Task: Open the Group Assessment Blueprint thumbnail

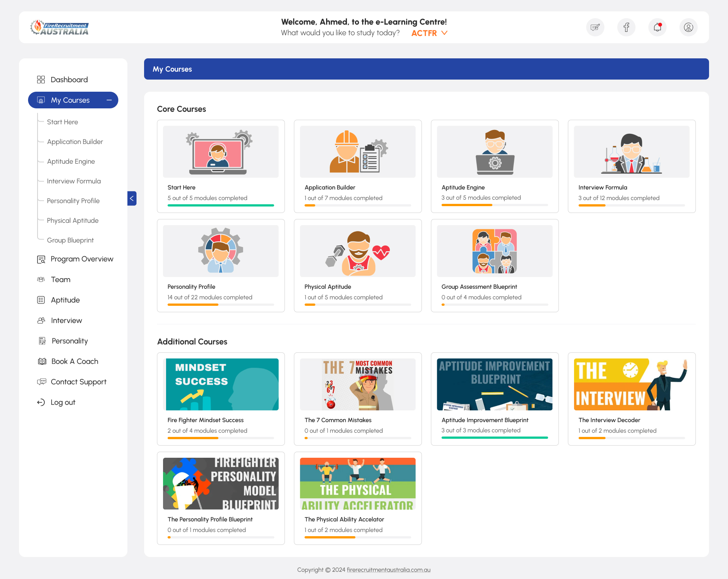Action: (495, 251)
